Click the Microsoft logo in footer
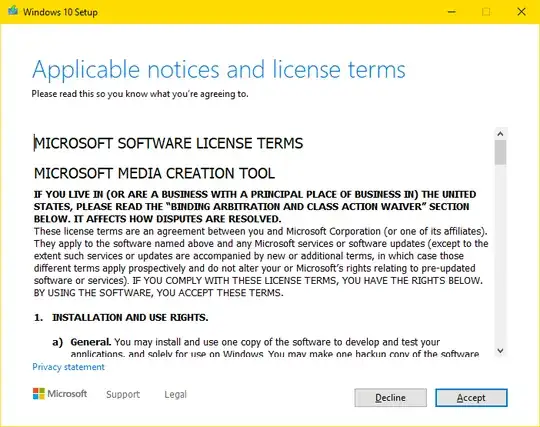 pos(60,394)
